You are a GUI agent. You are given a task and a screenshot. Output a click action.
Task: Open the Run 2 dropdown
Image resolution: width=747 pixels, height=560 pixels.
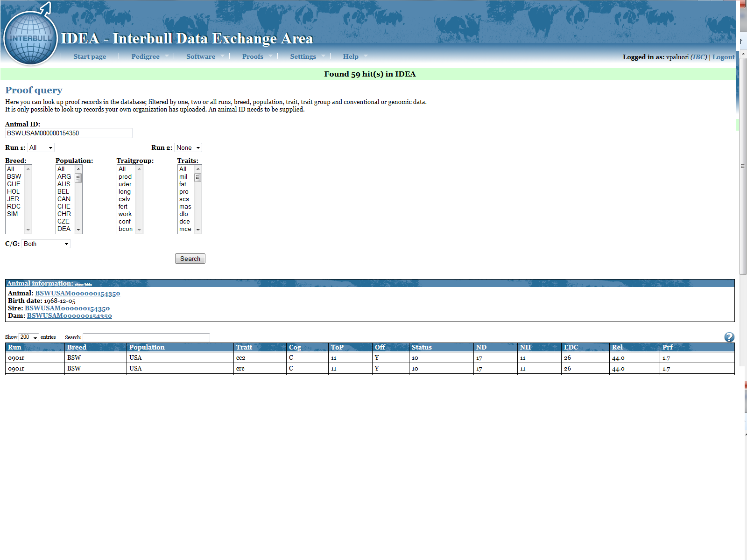(188, 147)
